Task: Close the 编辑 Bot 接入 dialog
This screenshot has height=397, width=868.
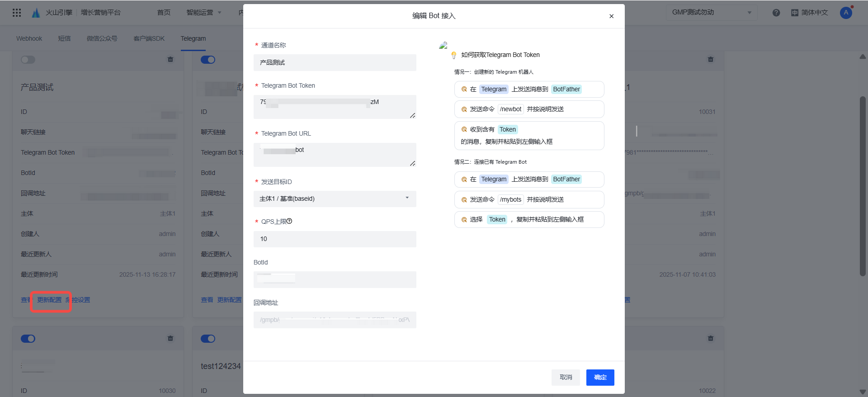Action: pos(611,16)
